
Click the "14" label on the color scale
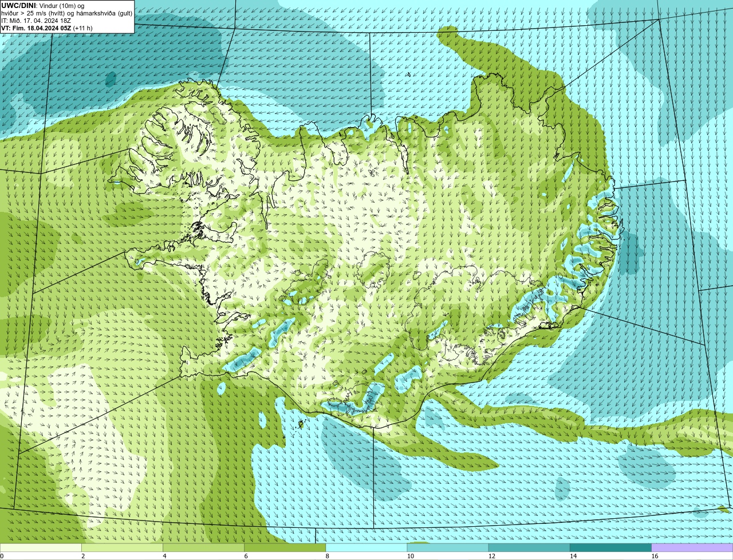click(573, 556)
